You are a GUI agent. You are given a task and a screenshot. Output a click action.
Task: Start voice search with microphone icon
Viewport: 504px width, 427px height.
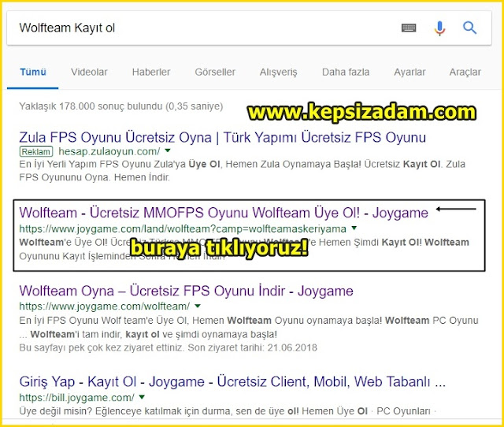point(439,28)
